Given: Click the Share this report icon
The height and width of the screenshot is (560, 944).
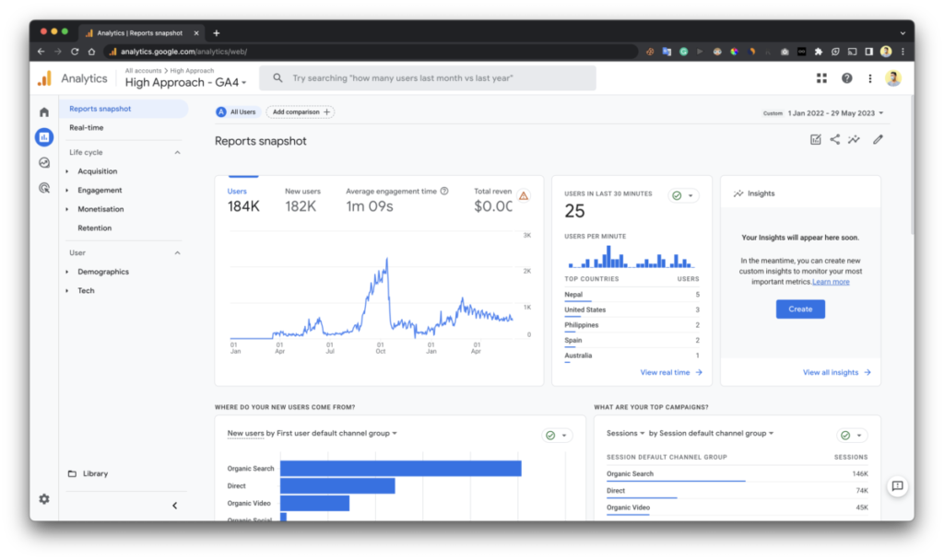Looking at the screenshot, I should tap(835, 140).
